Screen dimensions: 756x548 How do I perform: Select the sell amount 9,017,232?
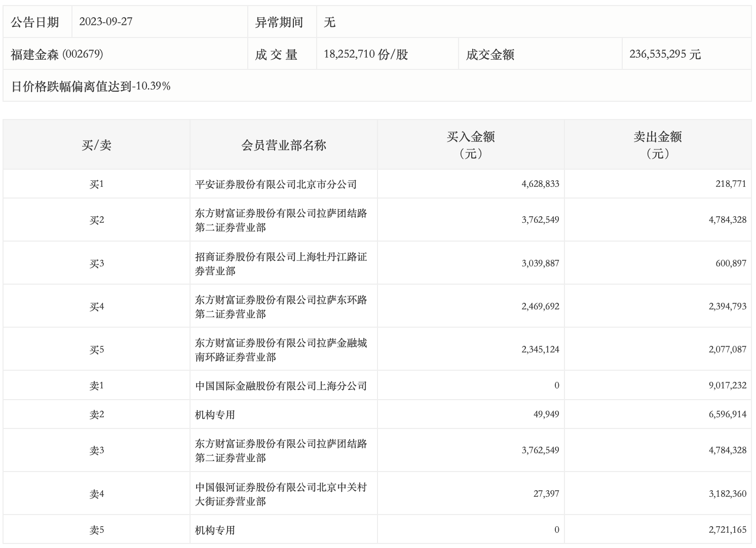(727, 385)
